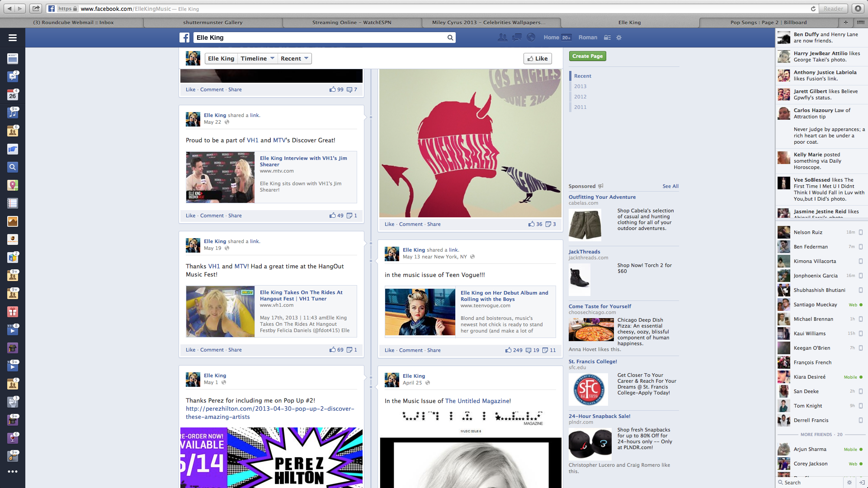
Task: Click chat settings gear at sidebar bottom
Action: tap(849, 483)
